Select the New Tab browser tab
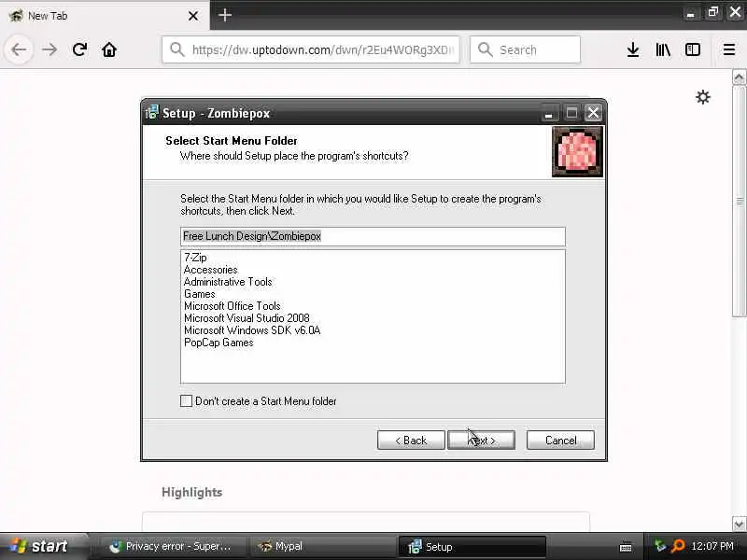The width and height of the screenshot is (747, 560). click(105, 15)
